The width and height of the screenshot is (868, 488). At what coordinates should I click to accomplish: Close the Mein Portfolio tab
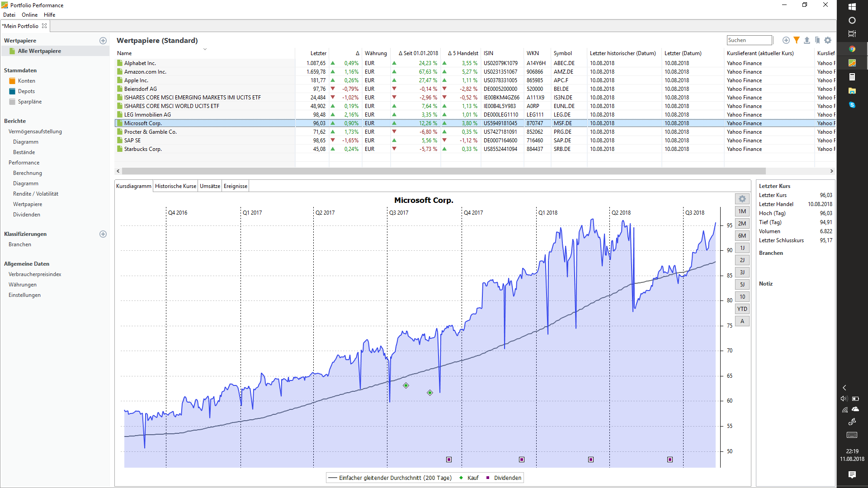click(x=44, y=26)
